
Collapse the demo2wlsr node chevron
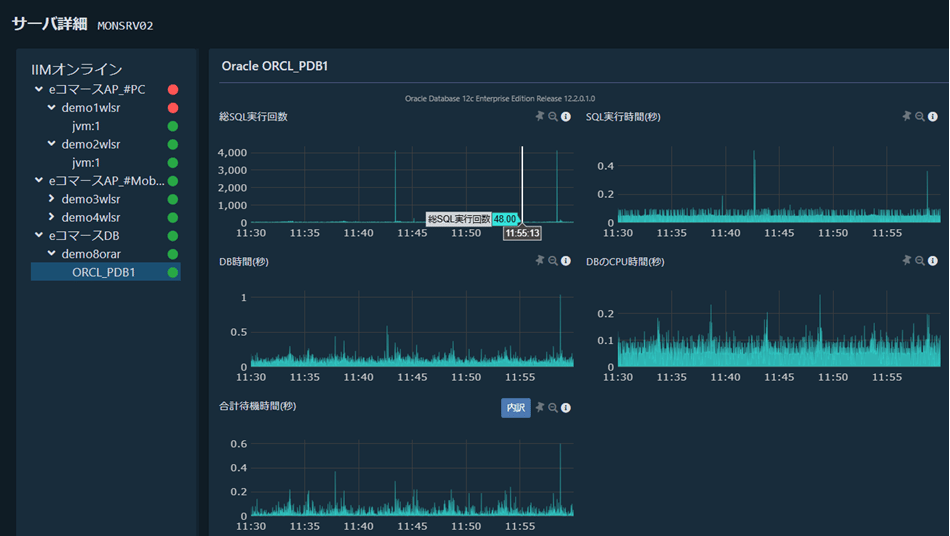(x=51, y=144)
